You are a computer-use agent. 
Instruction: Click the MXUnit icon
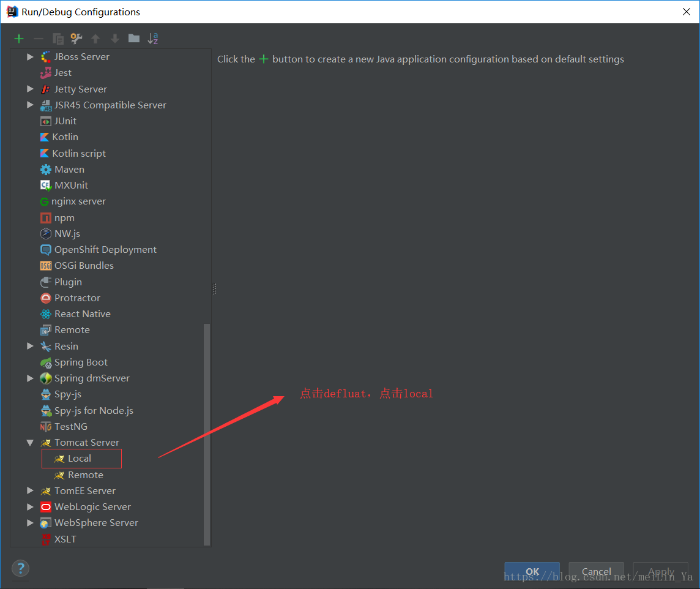tap(45, 186)
